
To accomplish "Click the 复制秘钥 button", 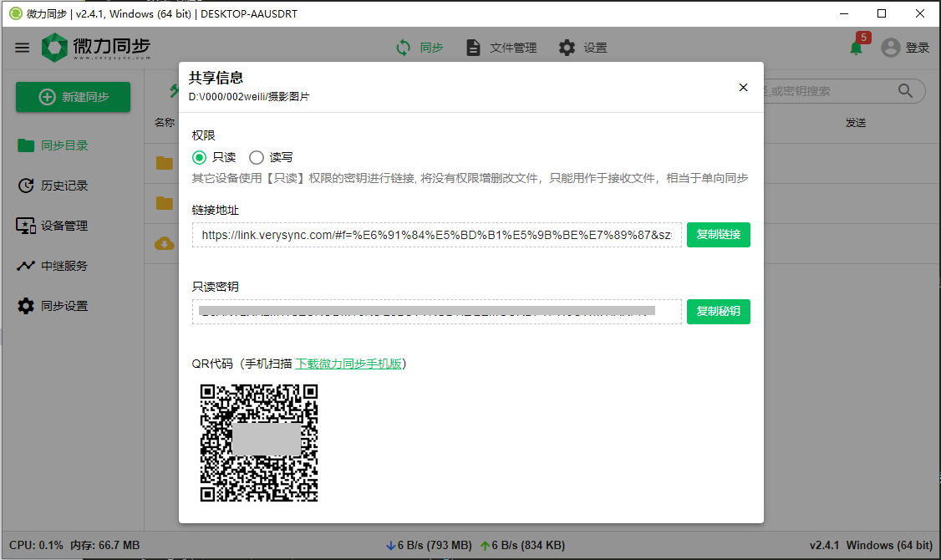I will tap(719, 312).
